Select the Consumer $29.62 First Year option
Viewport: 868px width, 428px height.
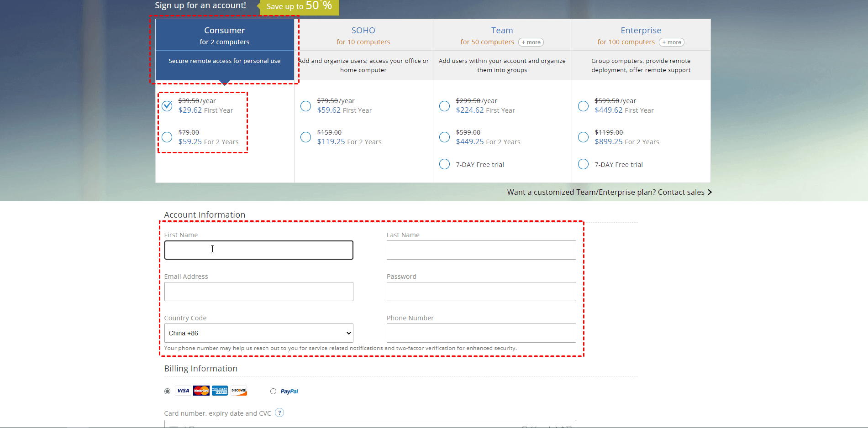point(167,106)
